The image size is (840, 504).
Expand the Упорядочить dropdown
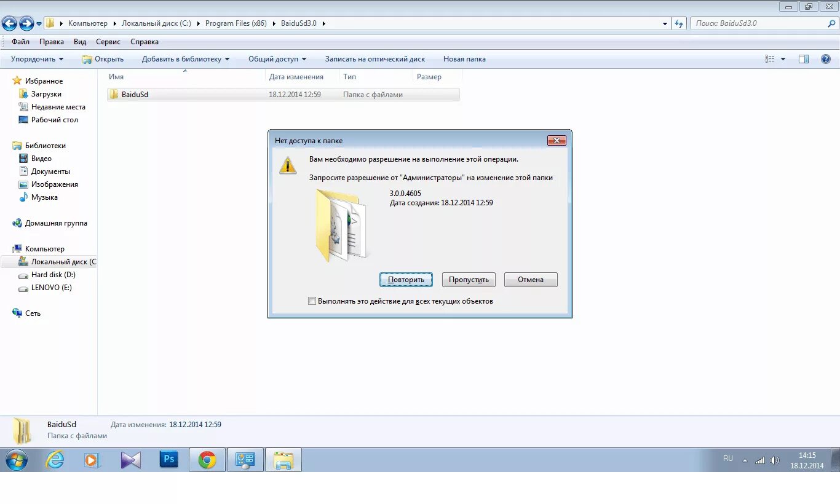coord(37,59)
